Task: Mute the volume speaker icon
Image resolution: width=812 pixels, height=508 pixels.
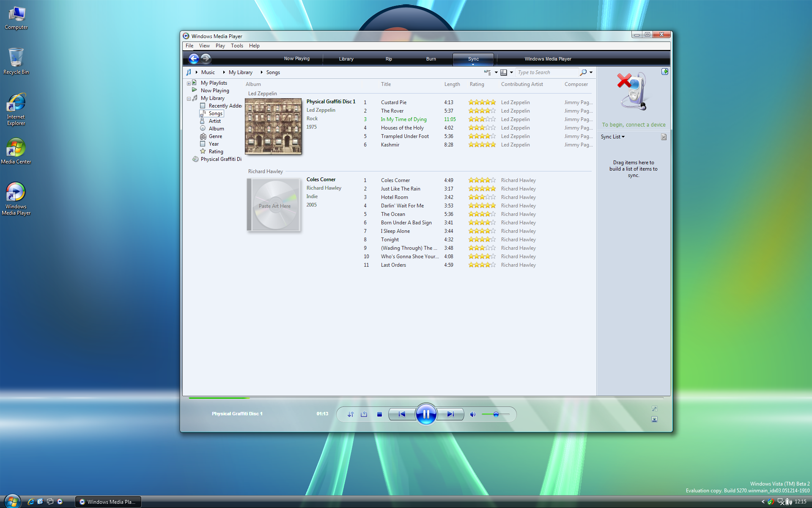Action: 473,414
